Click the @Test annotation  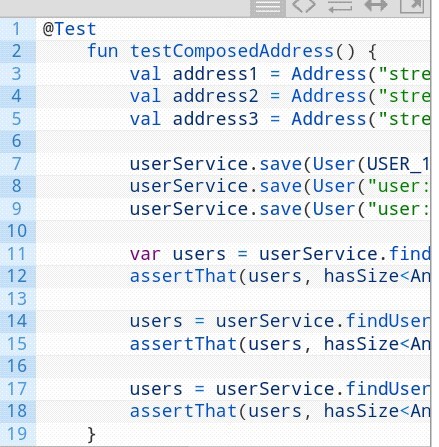point(70,29)
